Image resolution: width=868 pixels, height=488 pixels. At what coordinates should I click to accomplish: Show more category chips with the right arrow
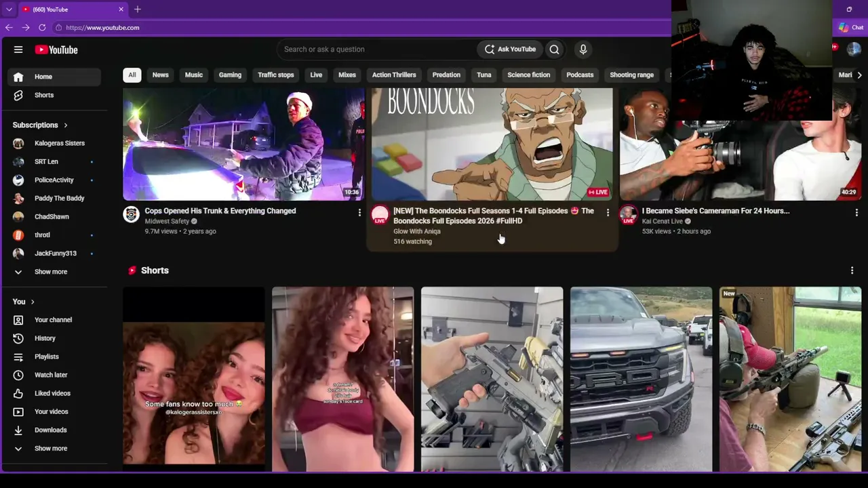(859, 75)
